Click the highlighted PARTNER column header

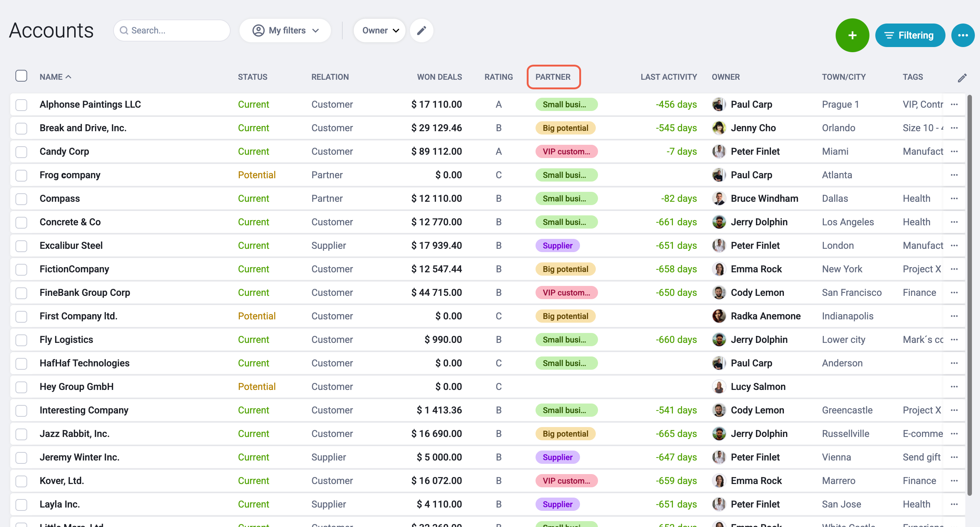coord(553,77)
